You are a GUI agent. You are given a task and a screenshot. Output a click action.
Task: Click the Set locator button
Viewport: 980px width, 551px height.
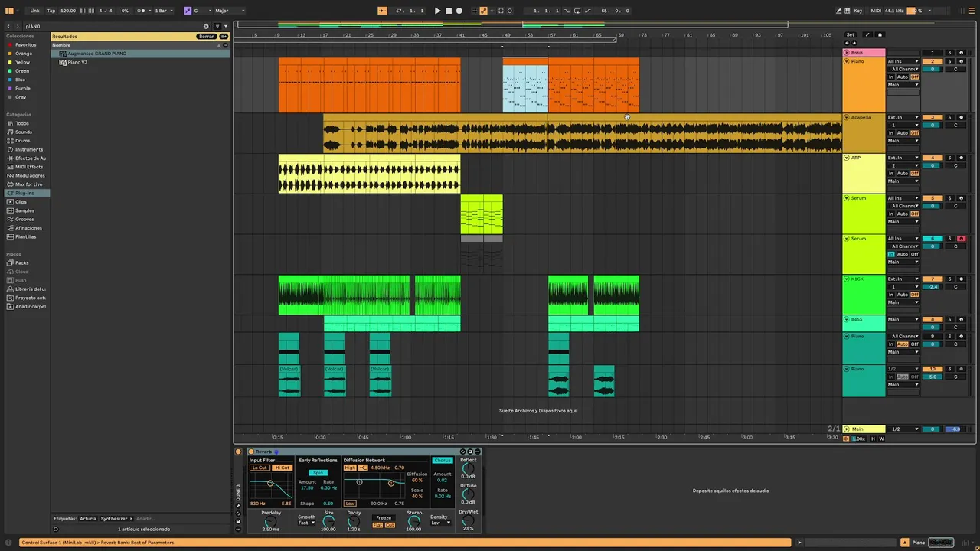850,34
